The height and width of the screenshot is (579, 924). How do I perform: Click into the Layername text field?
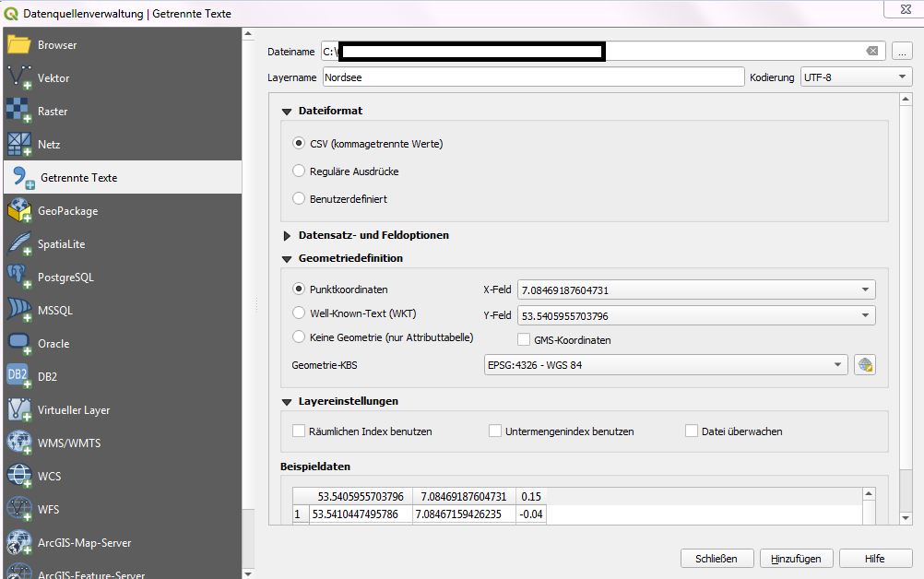coord(533,77)
